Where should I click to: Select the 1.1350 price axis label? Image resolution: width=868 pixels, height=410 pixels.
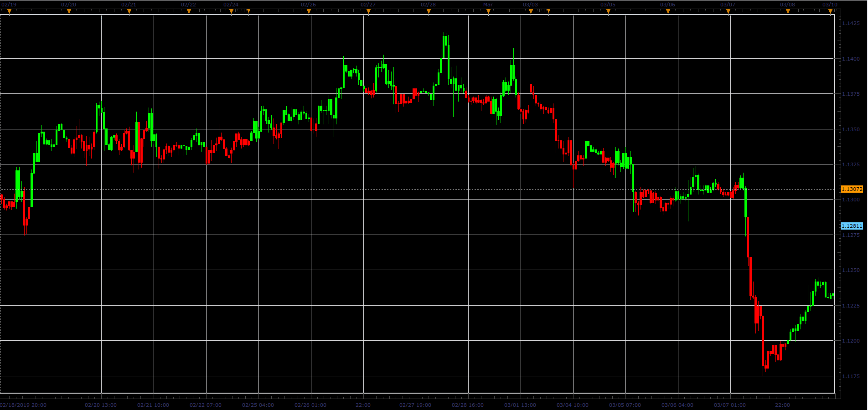(x=851, y=129)
